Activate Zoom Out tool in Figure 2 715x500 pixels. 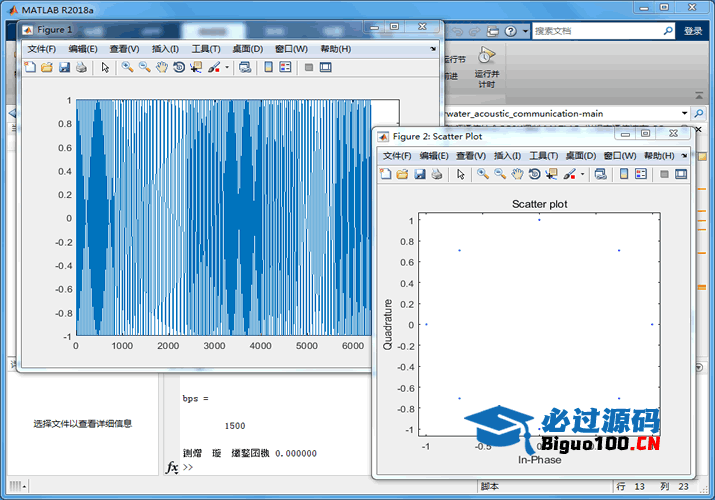tap(500, 174)
